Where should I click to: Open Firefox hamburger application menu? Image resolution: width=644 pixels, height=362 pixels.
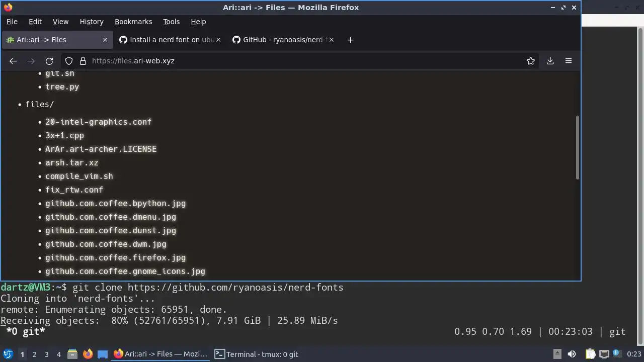[569, 61]
